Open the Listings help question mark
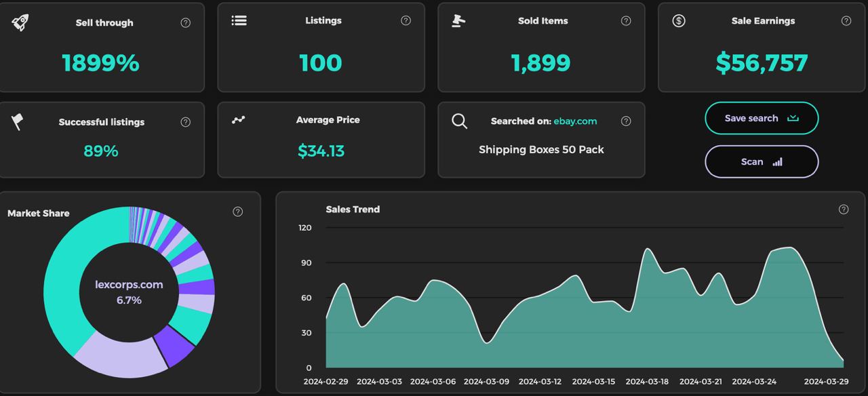The width and height of the screenshot is (868, 396). click(x=406, y=20)
